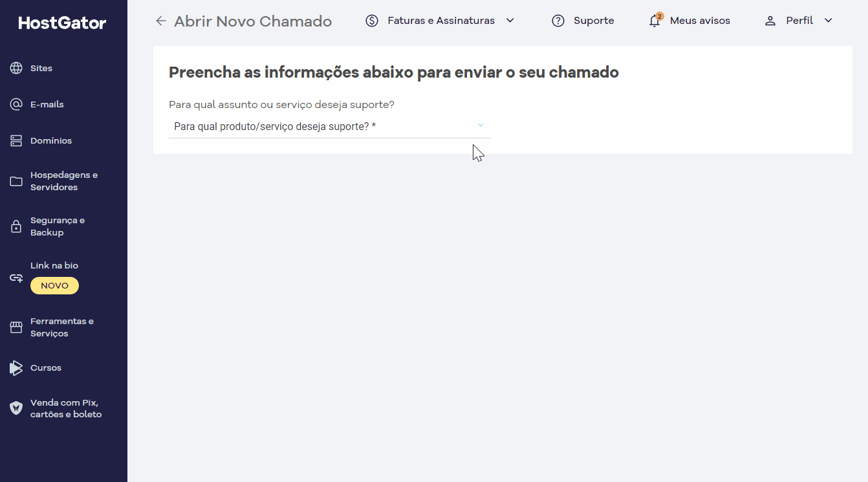Click the Suporte question mark icon
Screen dimensions: 868x482
click(558, 21)
